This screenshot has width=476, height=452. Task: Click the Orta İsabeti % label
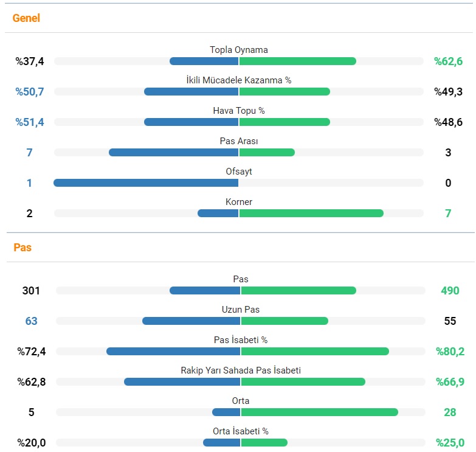240,431
